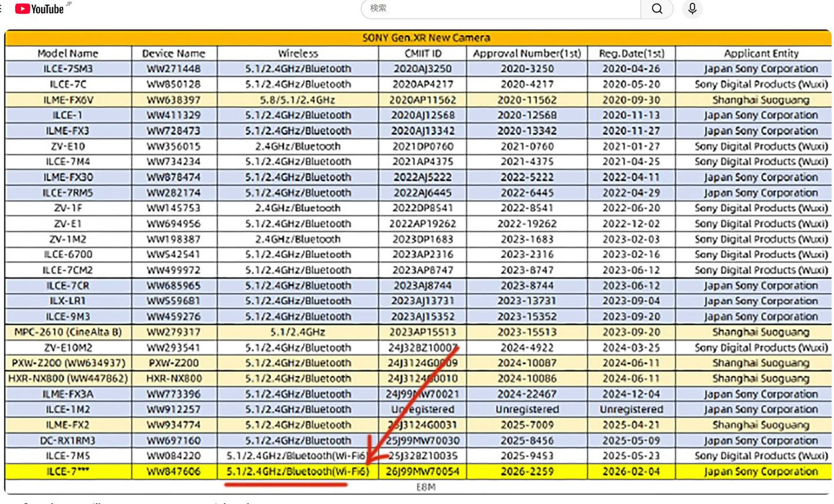Screen dimensions: 834x504
Task: Open the YouTube home logo
Action: tap(40, 8)
